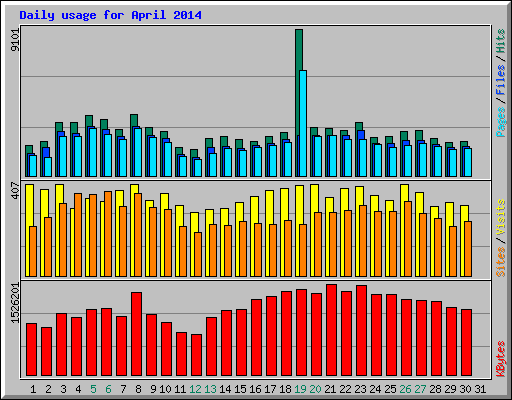
Task: Click the red KBytes bar for day 23
Action: [361, 330]
